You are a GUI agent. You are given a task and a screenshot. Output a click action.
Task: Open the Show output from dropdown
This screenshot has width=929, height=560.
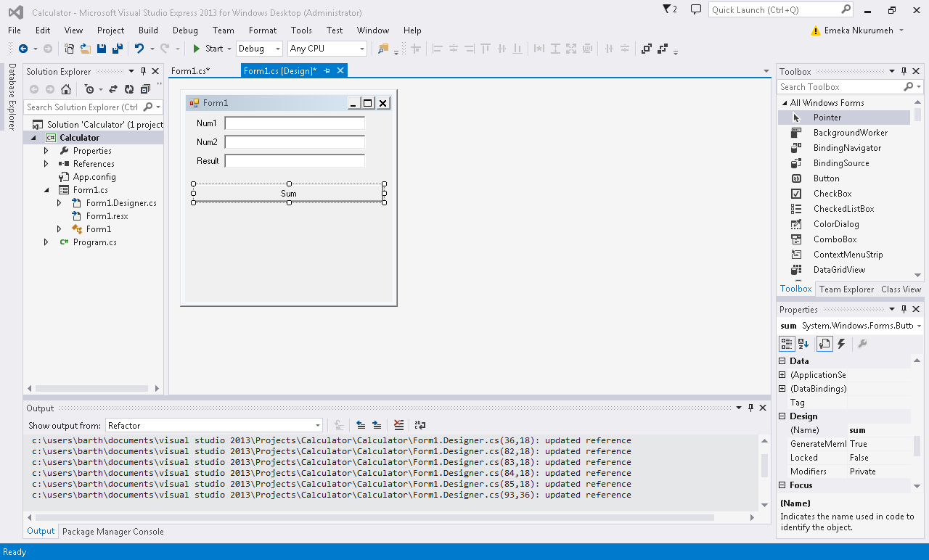214,425
